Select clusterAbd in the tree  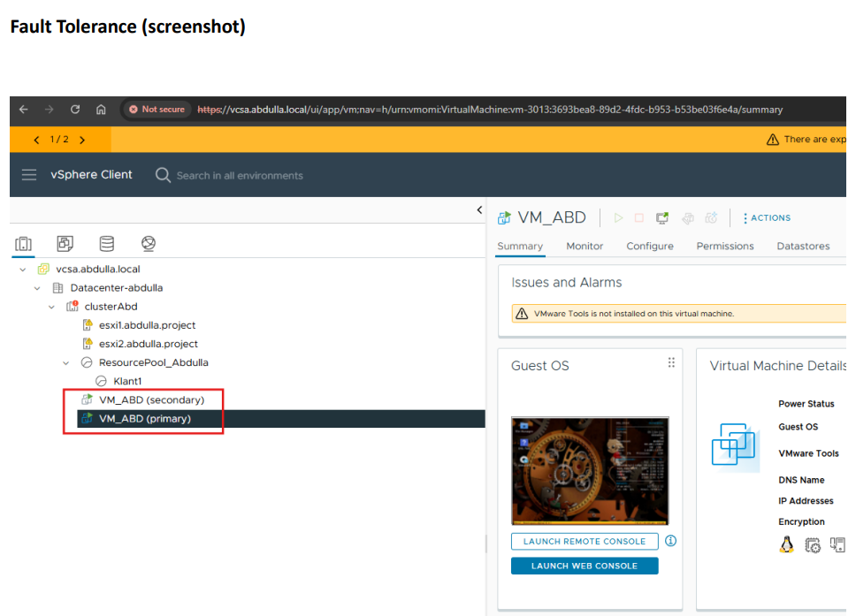coord(111,306)
